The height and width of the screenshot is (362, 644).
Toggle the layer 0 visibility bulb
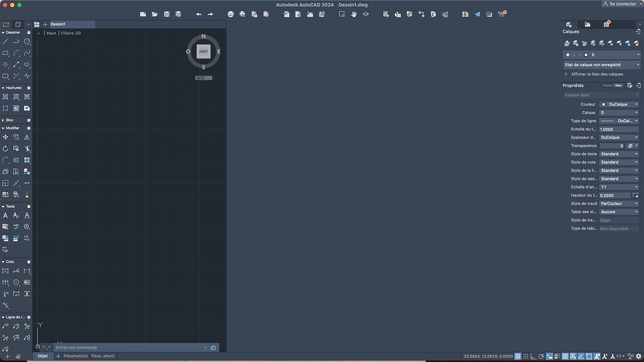(568, 55)
